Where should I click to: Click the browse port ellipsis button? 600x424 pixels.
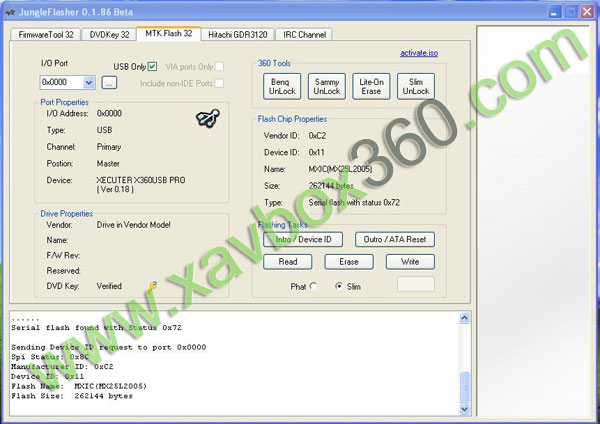(x=109, y=83)
